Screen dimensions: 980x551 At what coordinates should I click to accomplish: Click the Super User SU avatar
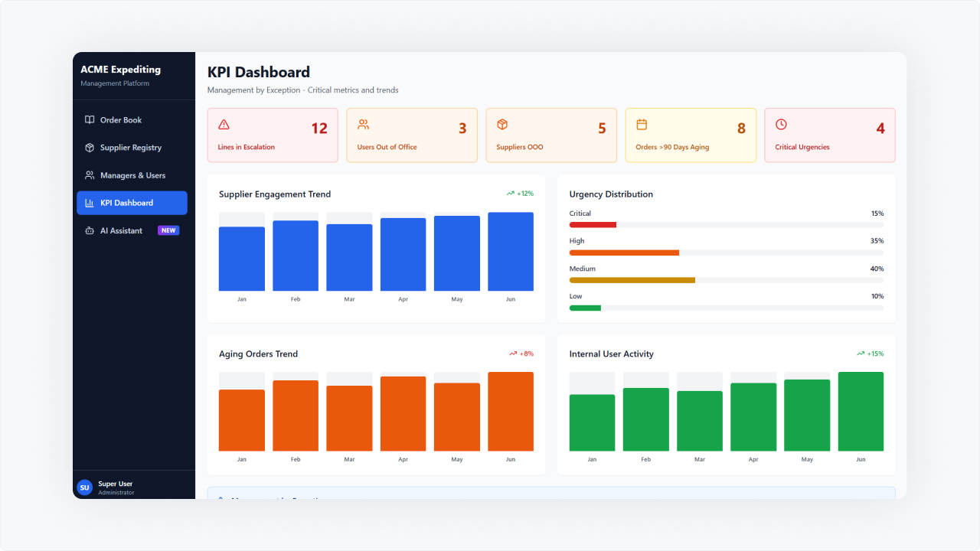[84, 487]
